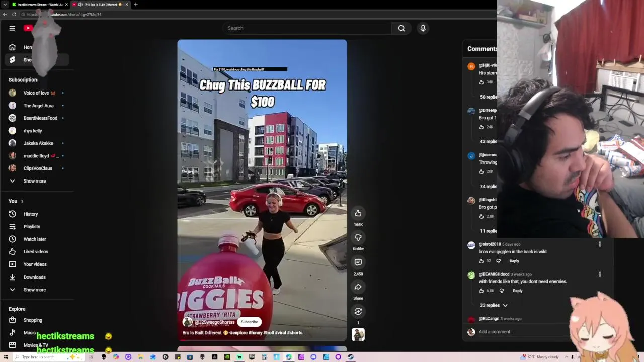Click the magnifier search button
644x362 pixels.
point(401,28)
